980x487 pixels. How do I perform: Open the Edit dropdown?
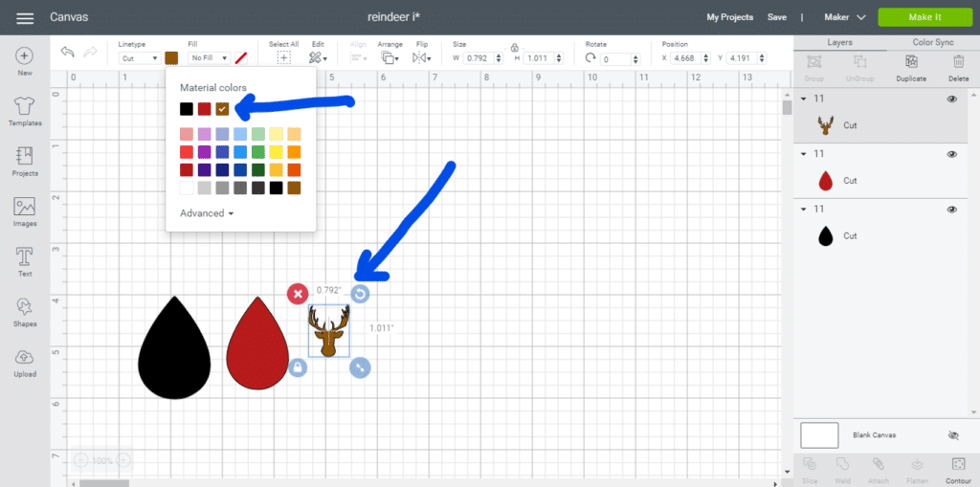[x=318, y=58]
